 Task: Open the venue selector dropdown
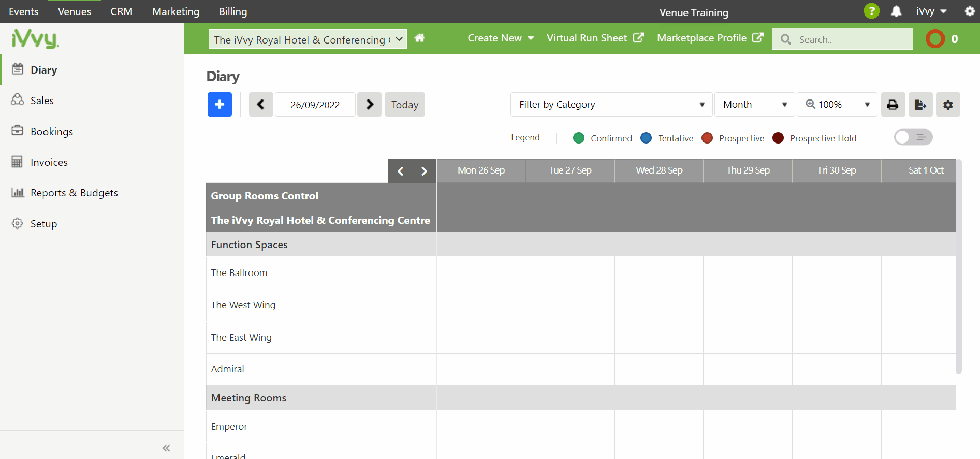coord(308,39)
